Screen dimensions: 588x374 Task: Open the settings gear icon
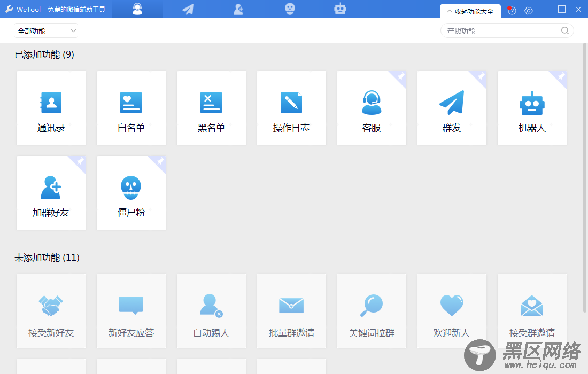coord(529,11)
